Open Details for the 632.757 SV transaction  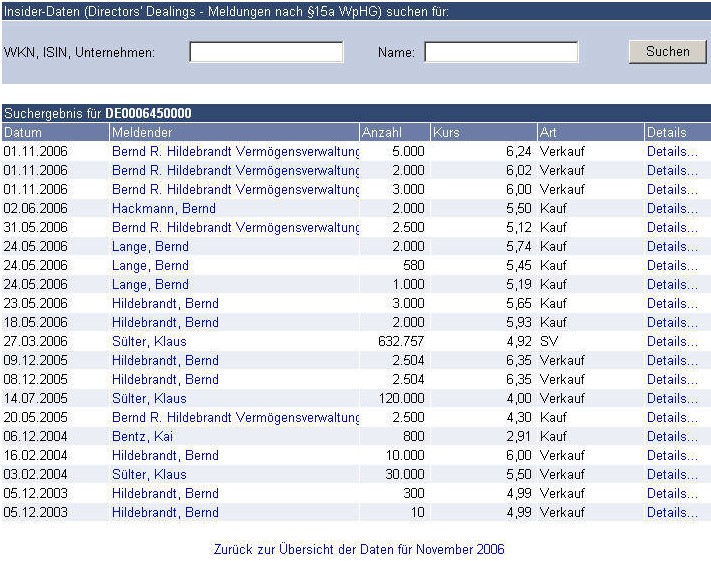click(672, 342)
